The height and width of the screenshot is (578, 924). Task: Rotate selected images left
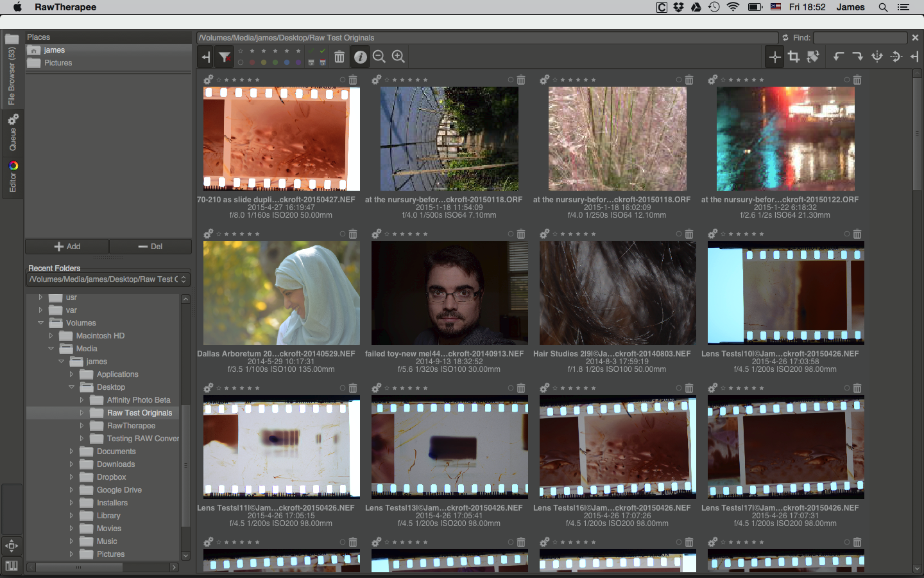[839, 57]
